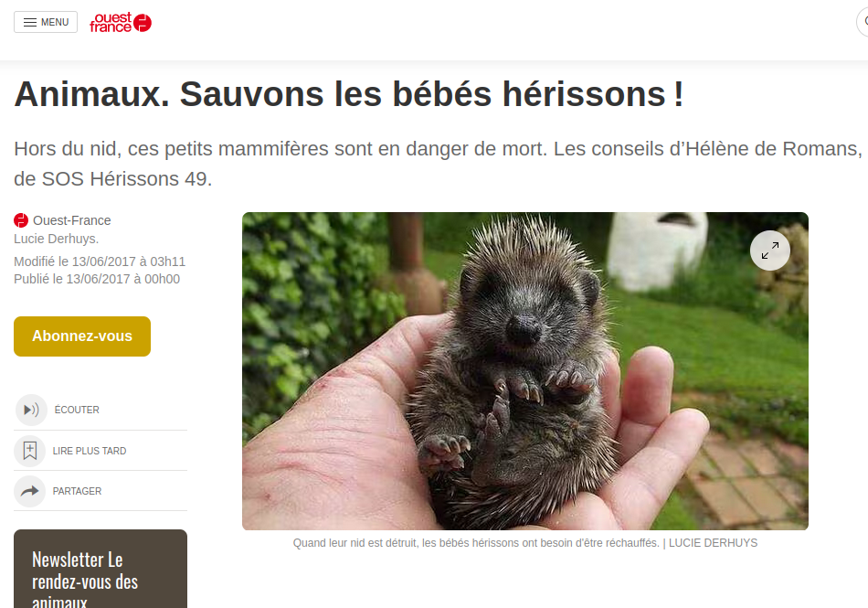Click the Lire plus tard bookmark icon

(30, 451)
